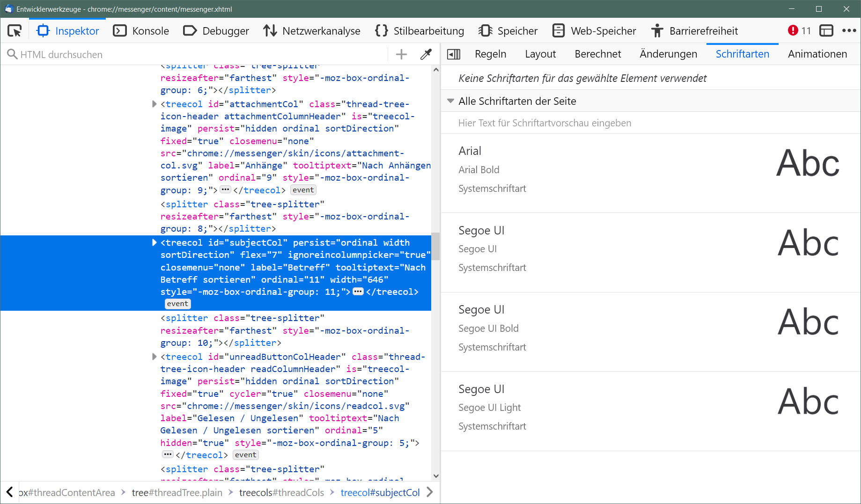Click the plus icon to add node
Image resolution: width=861 pixels, height=504 pixels.
[x=401, y=54]
